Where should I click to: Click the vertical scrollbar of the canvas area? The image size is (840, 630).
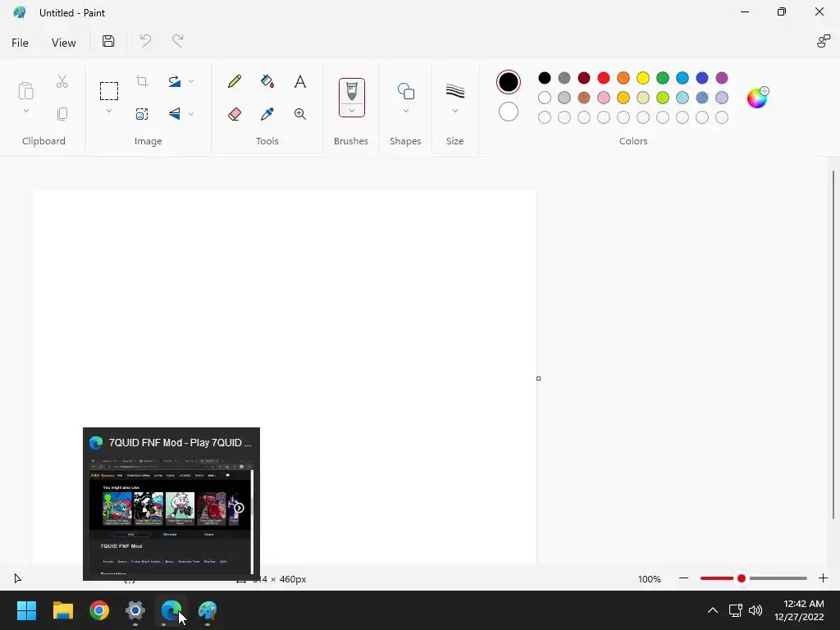[833, 345]
